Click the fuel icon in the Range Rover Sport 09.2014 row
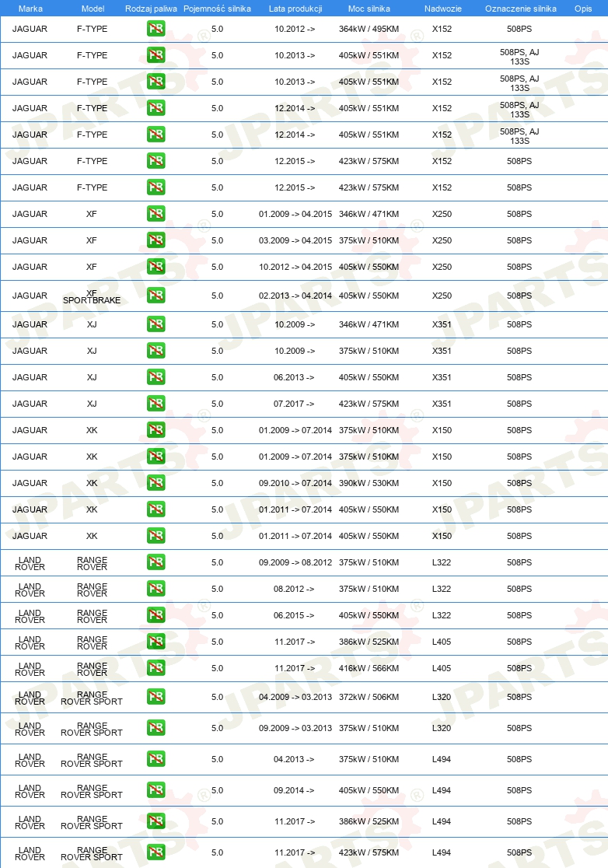The image size is (608, 868). (156, 790)
